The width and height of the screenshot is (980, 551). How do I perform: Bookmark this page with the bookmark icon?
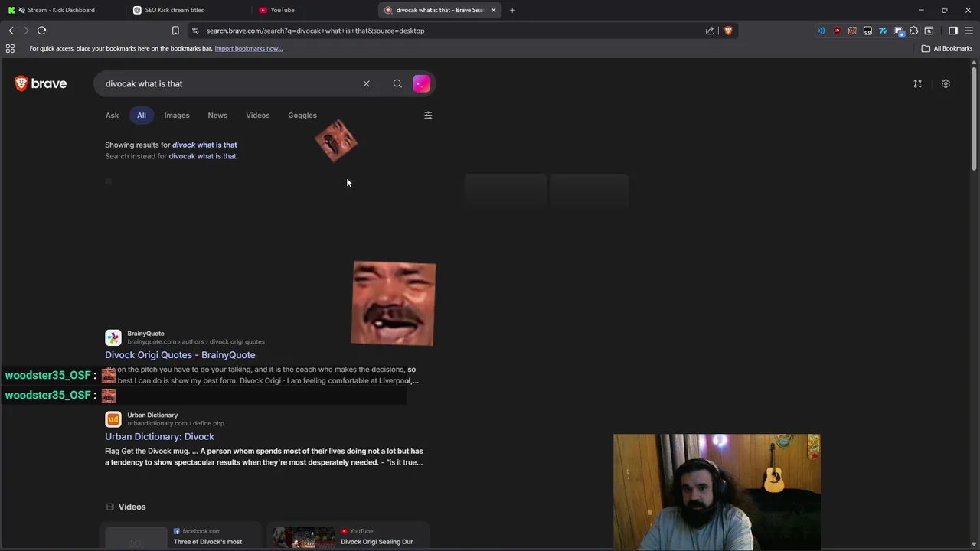(175, 31)
